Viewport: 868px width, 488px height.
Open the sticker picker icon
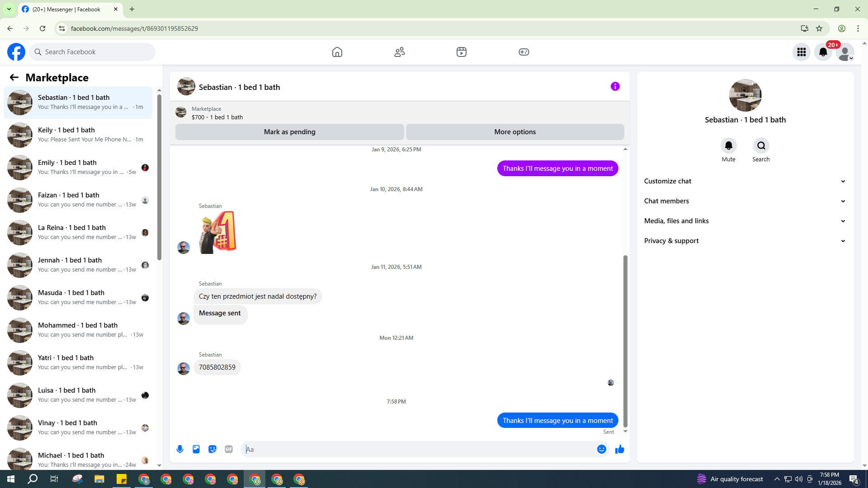pos(212,449)
